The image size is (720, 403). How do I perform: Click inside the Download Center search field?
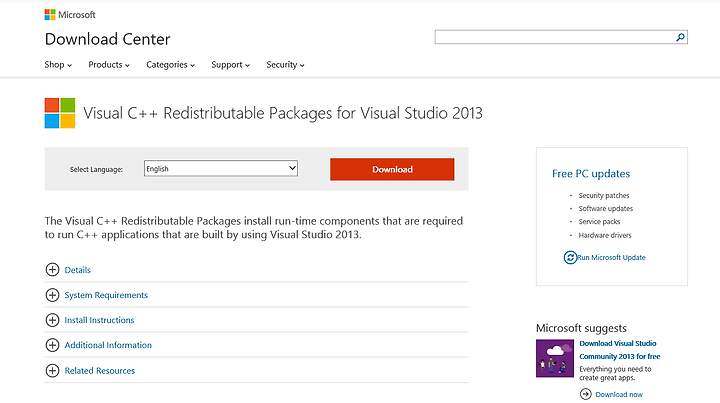554,37
